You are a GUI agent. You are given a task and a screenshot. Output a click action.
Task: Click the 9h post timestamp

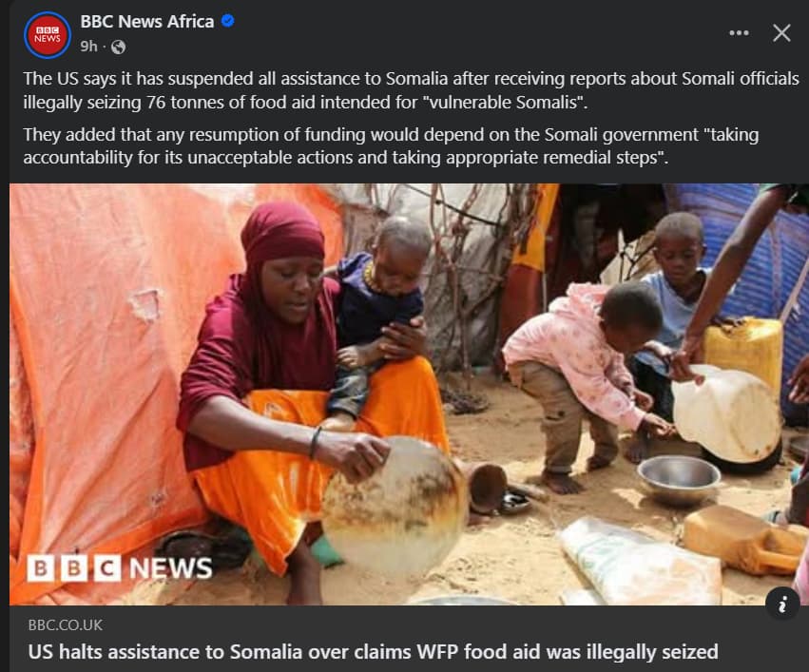(x=88, y=47)
